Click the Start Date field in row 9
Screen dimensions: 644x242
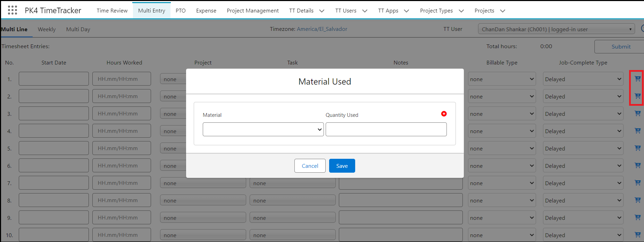click(54, 217)
